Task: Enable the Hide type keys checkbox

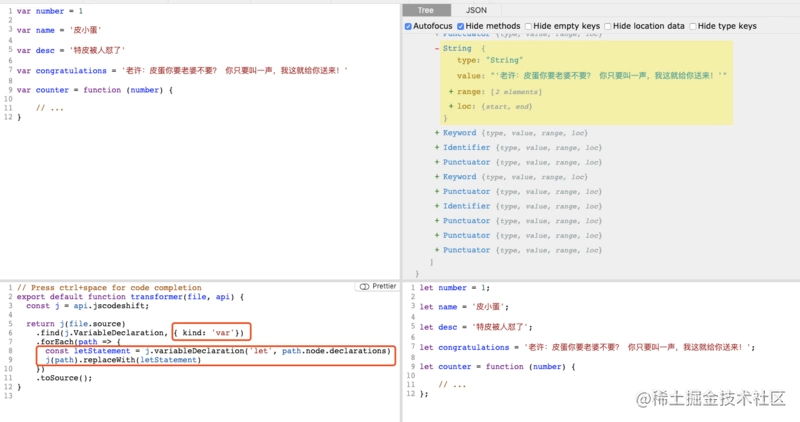Action: point(693,26)
